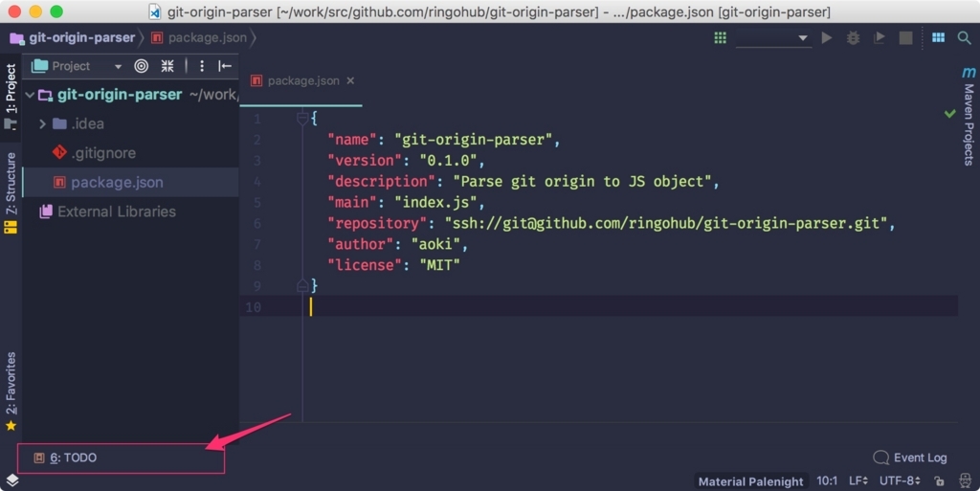This screenshot has height=491, width=980.
Task: Hide the Project tool window
Action: pyautogui.click(x=225, y=66)
